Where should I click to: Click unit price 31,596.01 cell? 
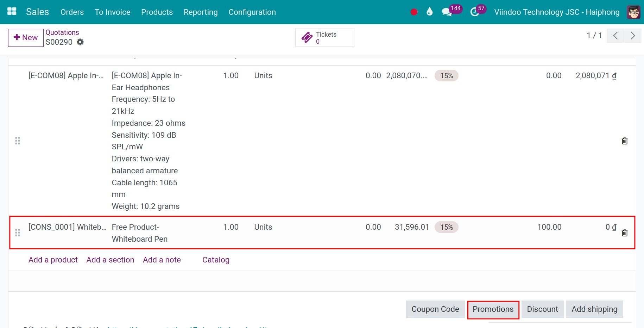click(412, 227)
